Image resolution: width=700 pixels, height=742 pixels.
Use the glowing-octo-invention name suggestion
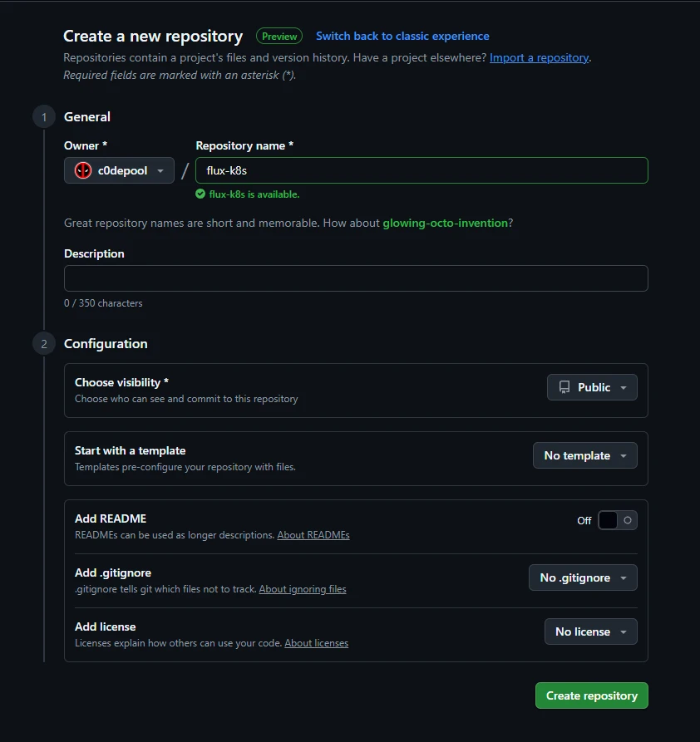point(445,224)
